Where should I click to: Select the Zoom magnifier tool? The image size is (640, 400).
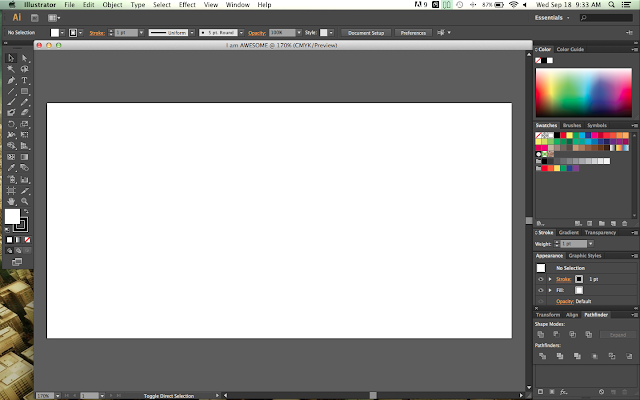point(24,202)
